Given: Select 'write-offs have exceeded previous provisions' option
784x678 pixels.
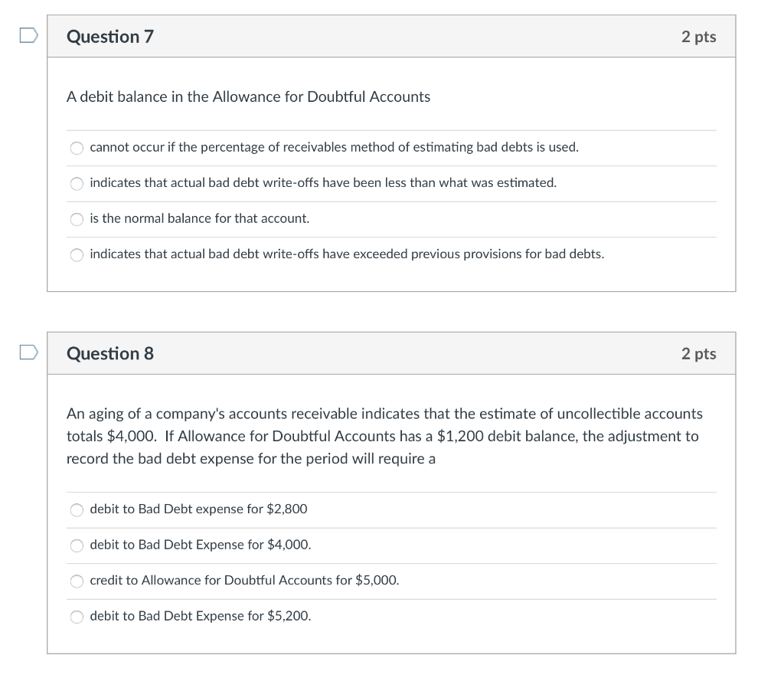Looking at the screenshot, I should pyautogui.click(x=348, y=254).
